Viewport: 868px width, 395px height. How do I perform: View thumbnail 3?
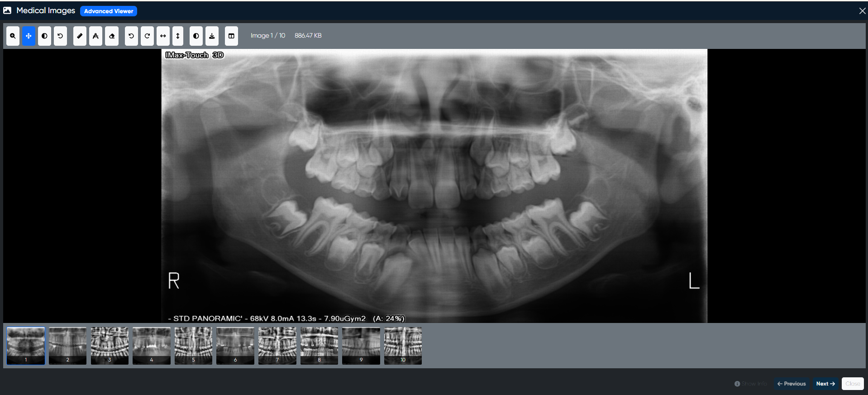[110, 346]
